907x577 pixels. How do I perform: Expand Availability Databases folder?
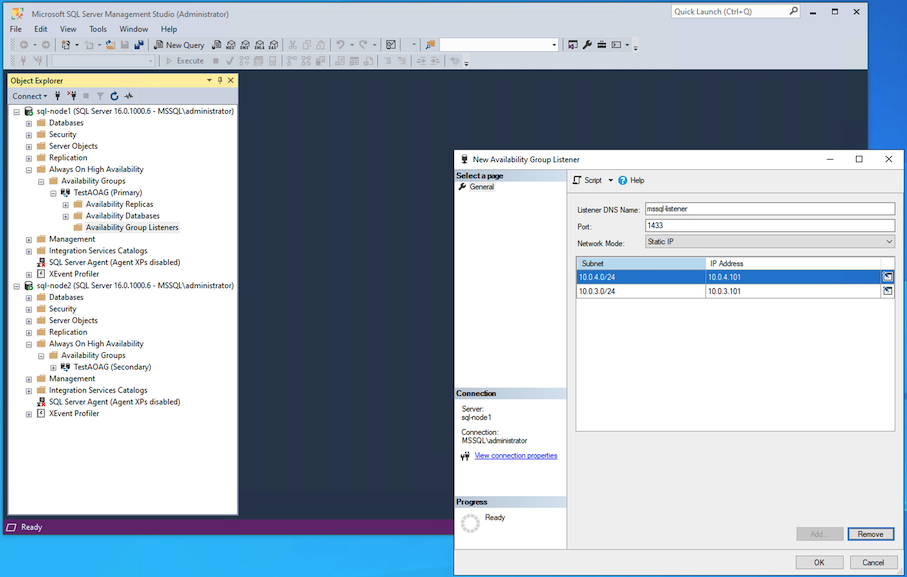66,216
